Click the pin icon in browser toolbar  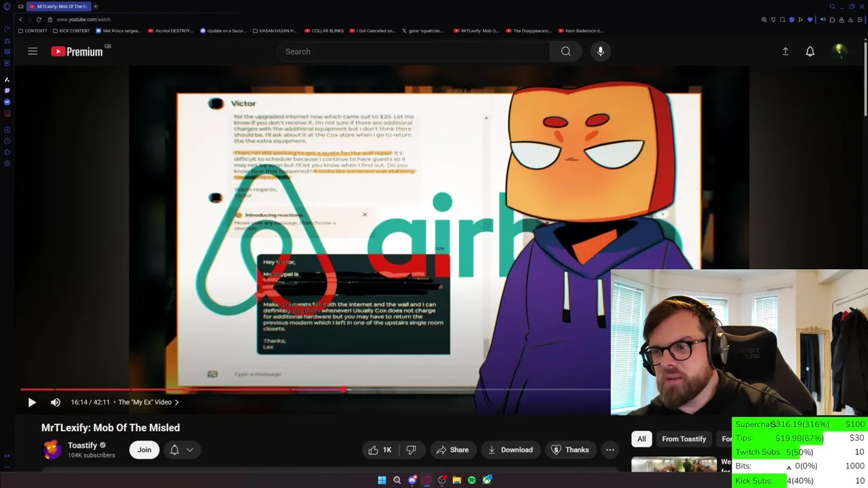[x=774, y=20]
